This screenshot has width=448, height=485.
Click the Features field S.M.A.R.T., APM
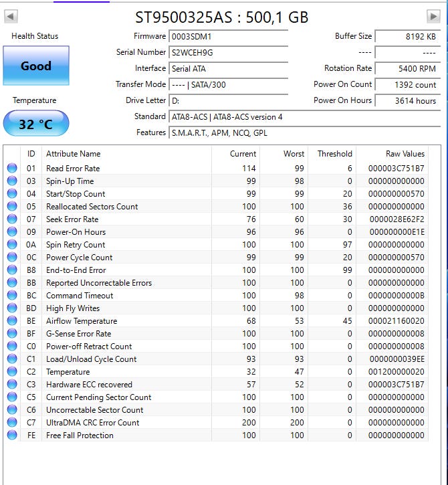tap(304, 133)
